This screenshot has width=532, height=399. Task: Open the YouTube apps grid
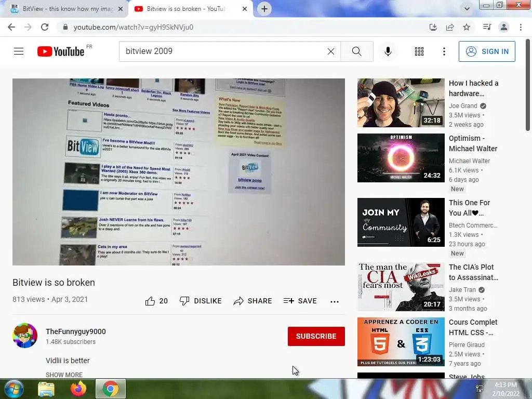(x=419, y=51)
